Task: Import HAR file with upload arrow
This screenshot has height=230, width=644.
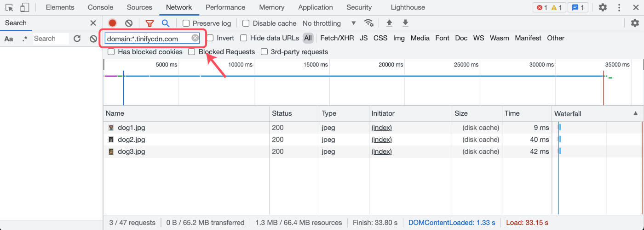Action: point(390,23)
